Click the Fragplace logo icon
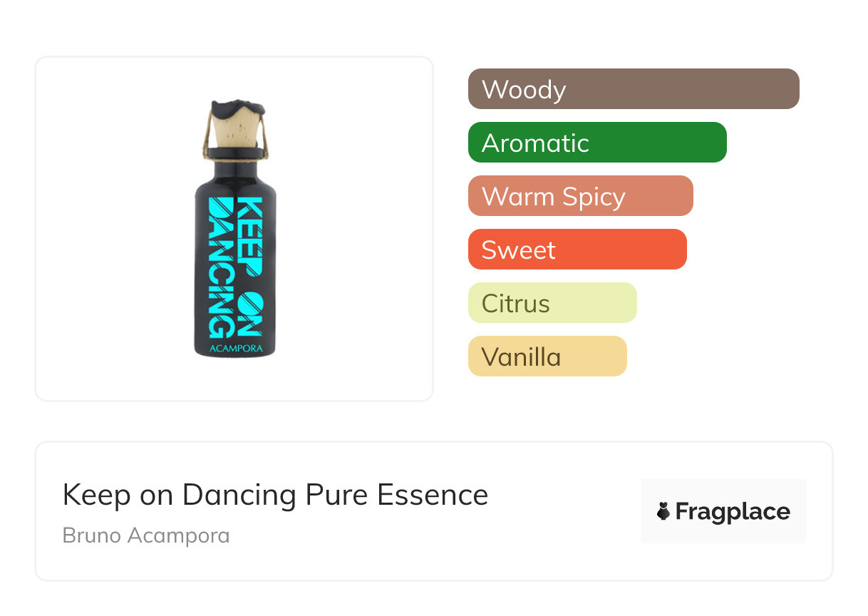This screenshot has width=868, height=616. coord(663,511)
